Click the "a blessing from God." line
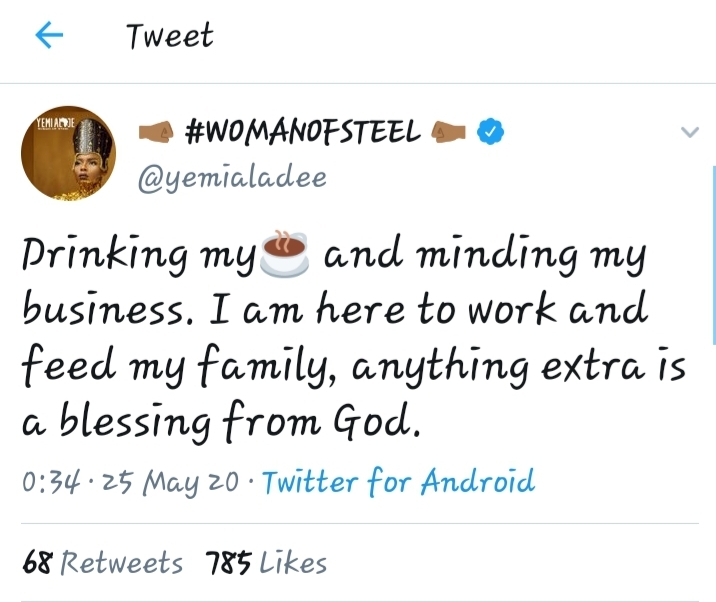 pyautogui.click(x=219, y=426)
